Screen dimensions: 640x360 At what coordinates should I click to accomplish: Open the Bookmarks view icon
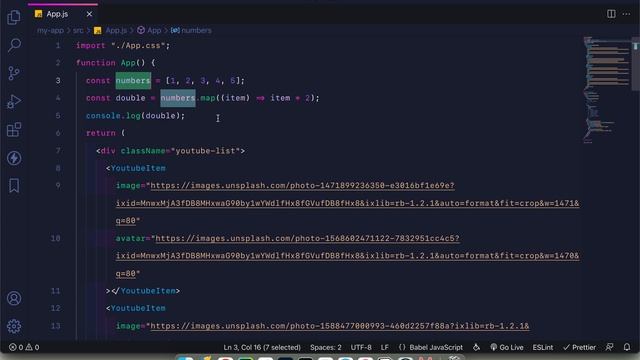tap(14, 186)
